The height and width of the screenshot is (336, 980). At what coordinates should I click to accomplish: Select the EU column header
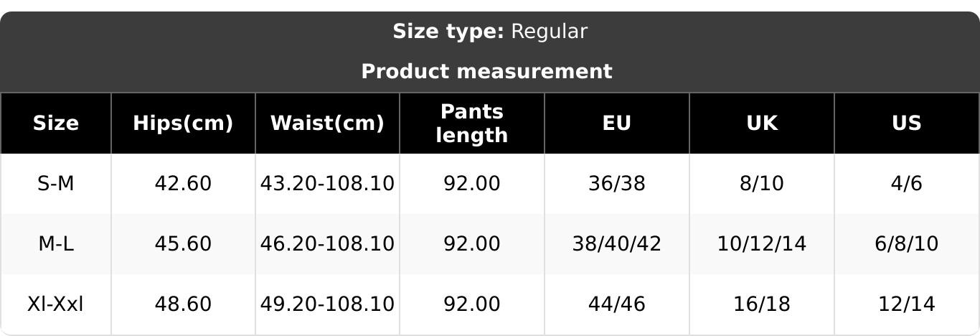pos(616,123)
